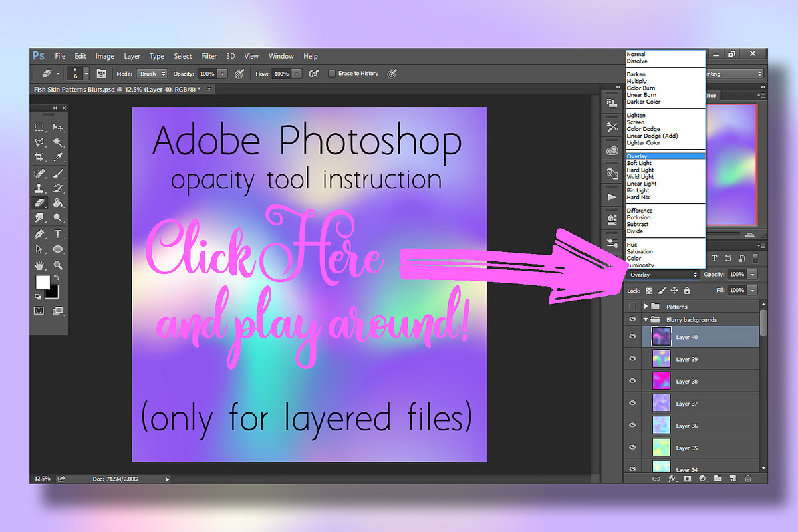798x532 pixels.
Task: Select the Horizontal Type tool
Action: (x=58, y=234)
